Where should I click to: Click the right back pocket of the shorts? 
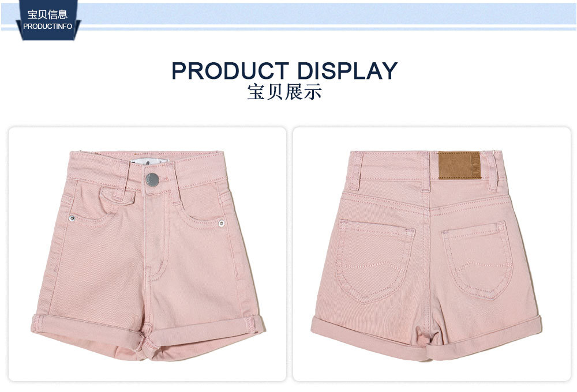point(478,260)
